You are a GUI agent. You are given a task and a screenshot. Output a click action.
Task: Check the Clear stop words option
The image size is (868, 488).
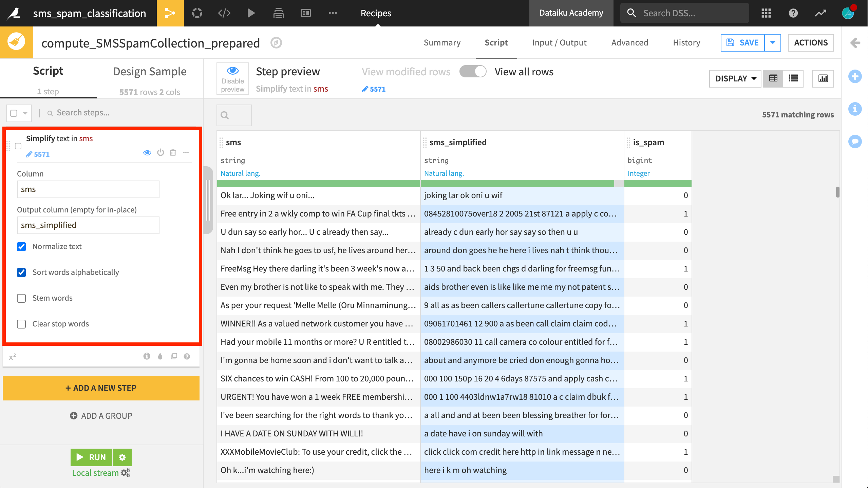pyautogui.click(x=21, y=324)
